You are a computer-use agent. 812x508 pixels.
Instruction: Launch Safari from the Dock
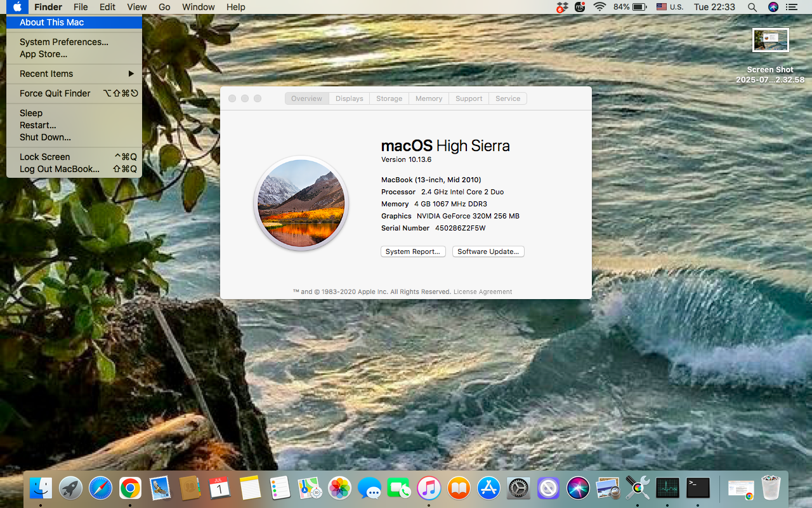pyautogui.click(x=100, y=488)
